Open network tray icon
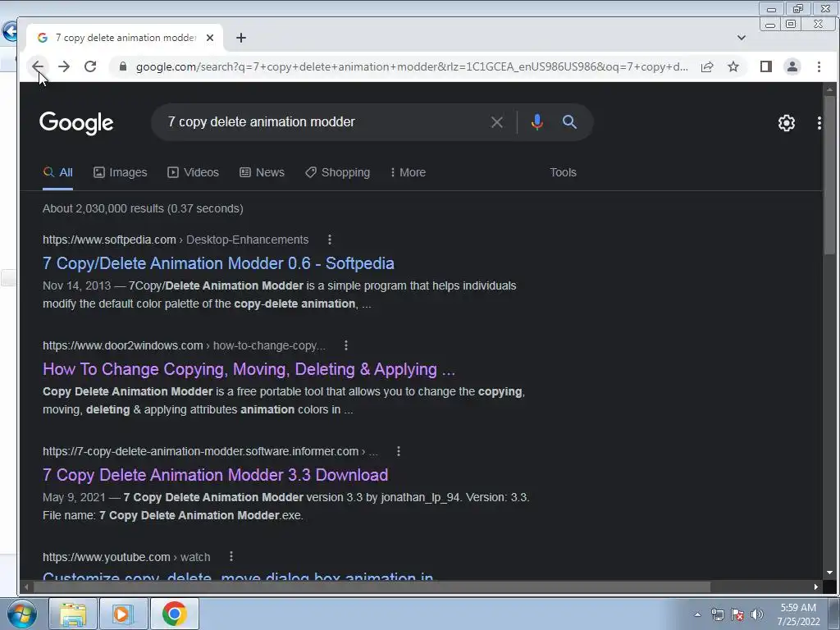 717,614
